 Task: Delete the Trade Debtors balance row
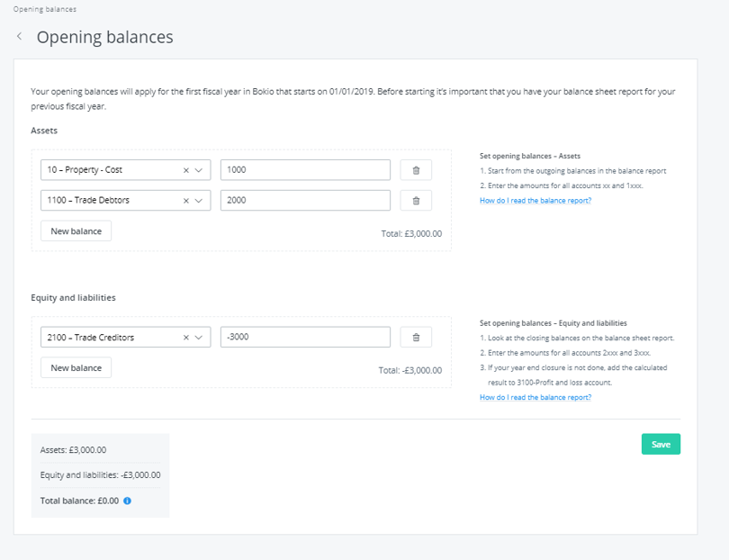click(x=415, y=200)
